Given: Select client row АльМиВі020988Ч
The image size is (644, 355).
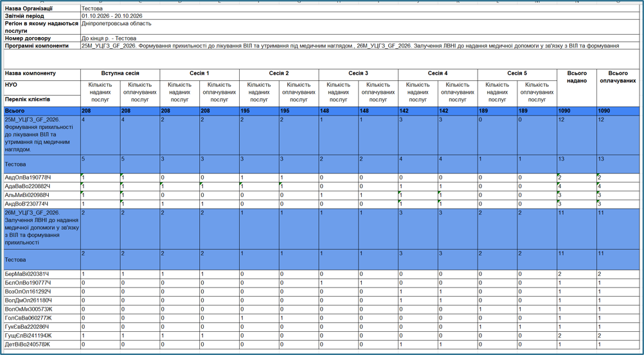Looking at the screenshot, I should 42,195.
